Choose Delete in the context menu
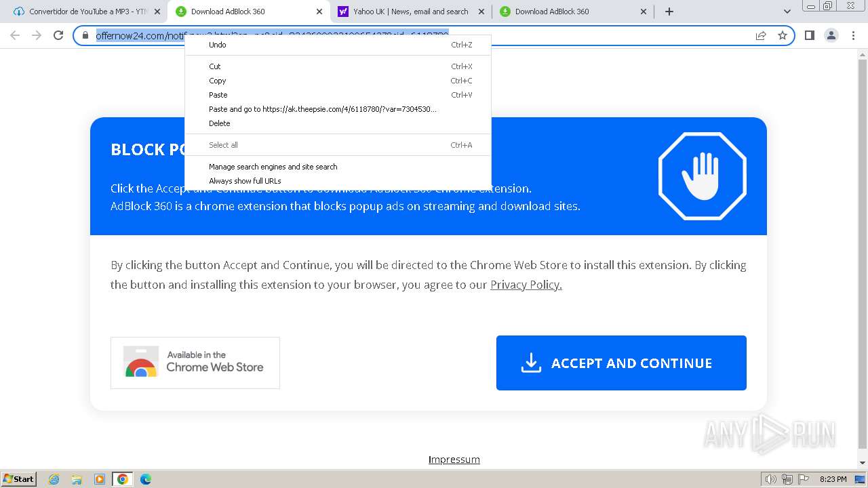 (x=338, y=123)
